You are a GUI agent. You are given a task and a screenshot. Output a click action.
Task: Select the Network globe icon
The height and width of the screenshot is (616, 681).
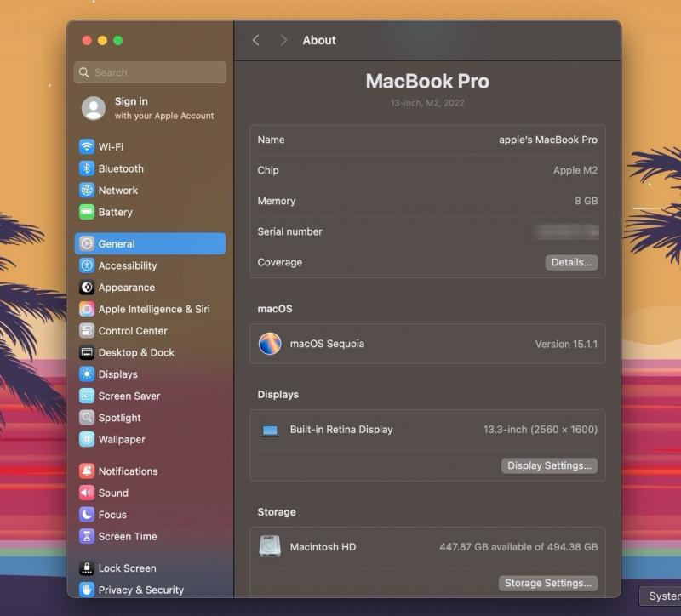(87, 190)
